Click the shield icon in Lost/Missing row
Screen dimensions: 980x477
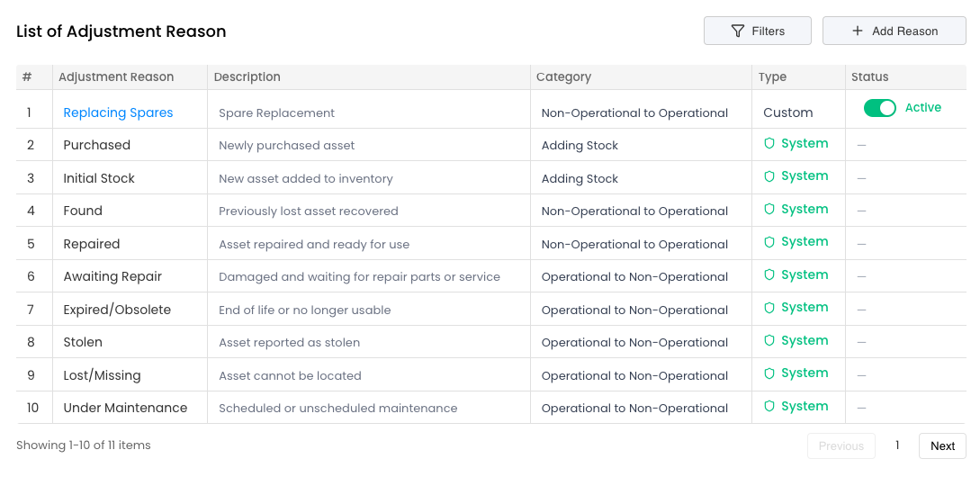point(769,373)
